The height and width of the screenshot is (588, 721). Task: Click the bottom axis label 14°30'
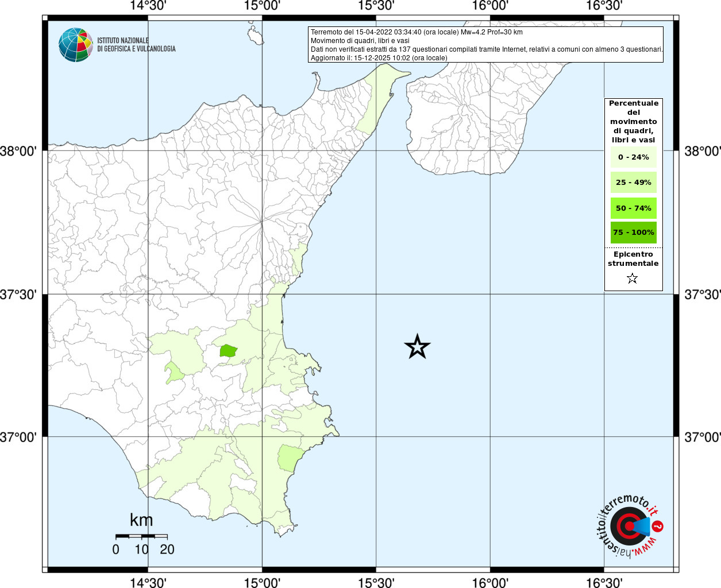click(148, 582)
